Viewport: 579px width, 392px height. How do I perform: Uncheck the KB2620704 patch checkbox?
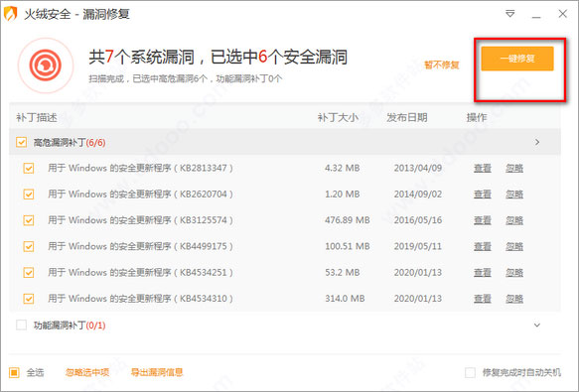coord(29,195)
